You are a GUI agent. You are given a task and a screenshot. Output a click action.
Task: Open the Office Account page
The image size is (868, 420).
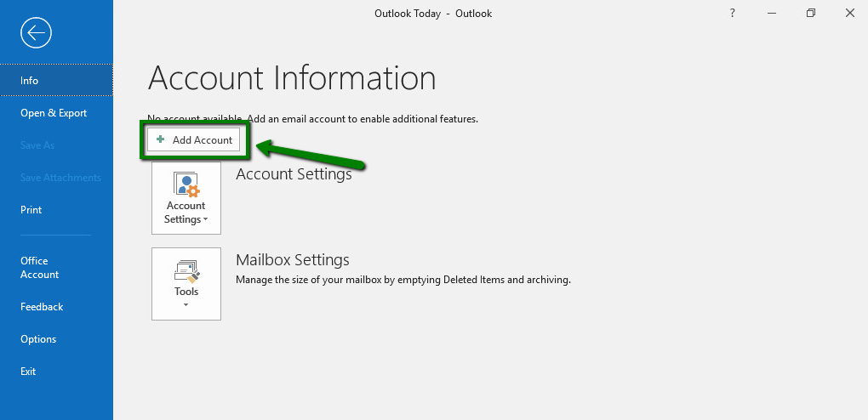[x=39, y=268]
